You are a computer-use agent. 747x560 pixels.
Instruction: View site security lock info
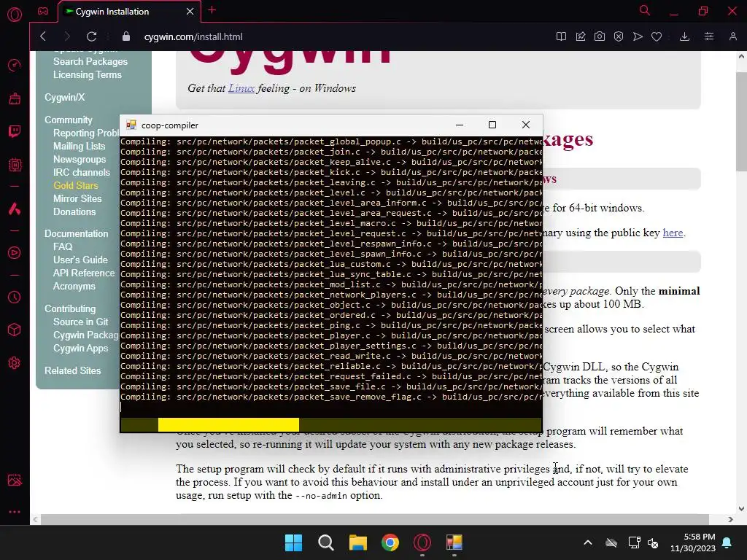point(125,36)
